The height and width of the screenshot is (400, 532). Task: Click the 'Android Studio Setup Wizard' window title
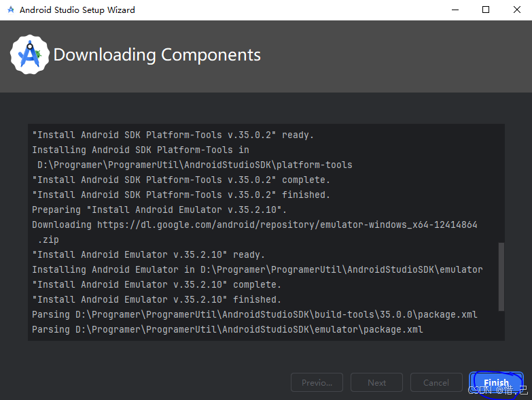[77, 10]
